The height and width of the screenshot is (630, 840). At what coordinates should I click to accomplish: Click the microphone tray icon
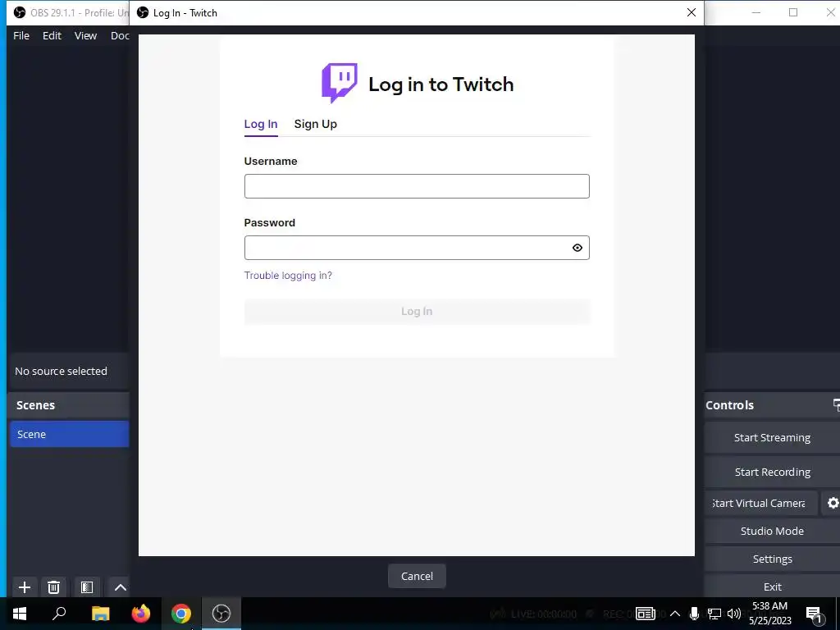(x=694, y=614)
